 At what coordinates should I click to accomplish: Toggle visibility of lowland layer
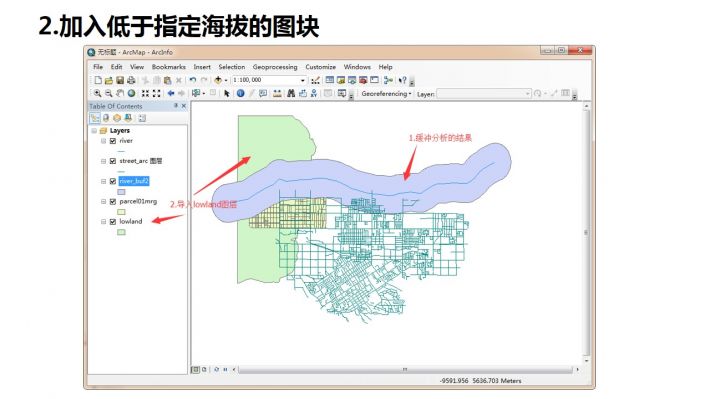[x=113, y=221]
